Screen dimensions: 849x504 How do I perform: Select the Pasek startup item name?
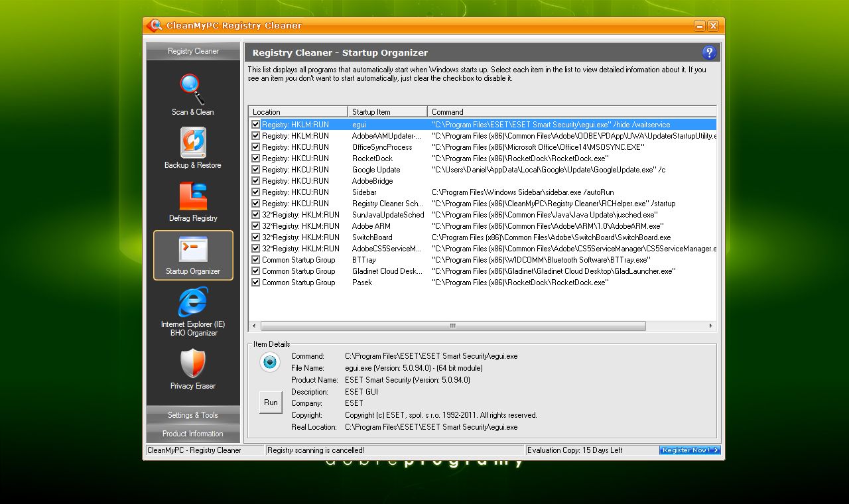(362, 283)
